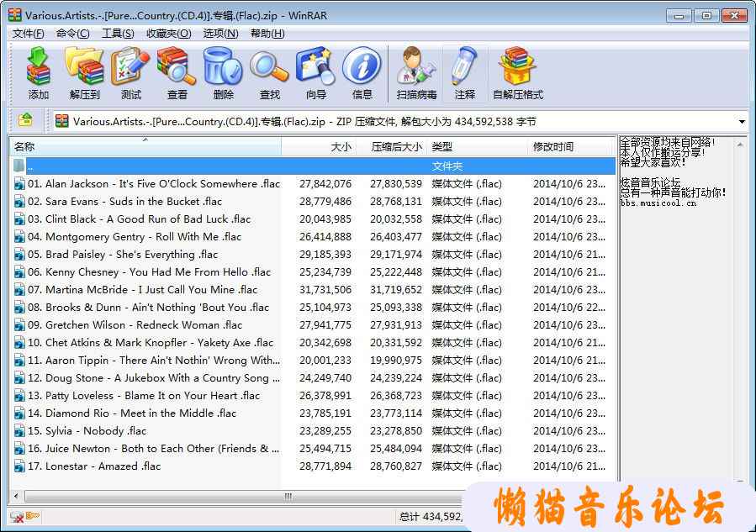Click 总计 434,592 status bar text
Viewport: 756px width, 532px height.
pos(431,517)
